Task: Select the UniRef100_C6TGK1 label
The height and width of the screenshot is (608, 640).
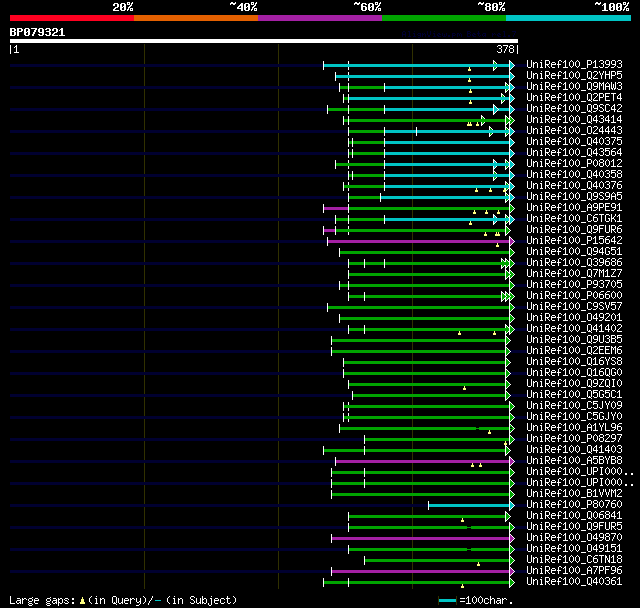Action: 574,219
